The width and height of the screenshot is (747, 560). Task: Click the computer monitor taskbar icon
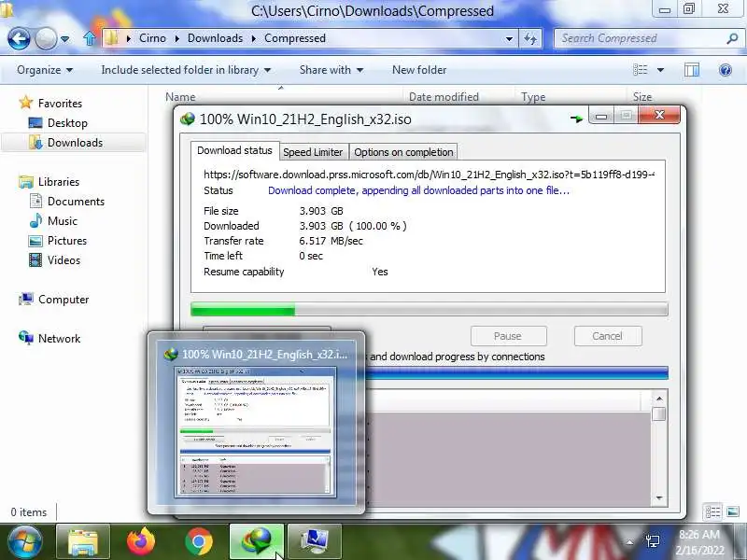[x=315, y=542]
